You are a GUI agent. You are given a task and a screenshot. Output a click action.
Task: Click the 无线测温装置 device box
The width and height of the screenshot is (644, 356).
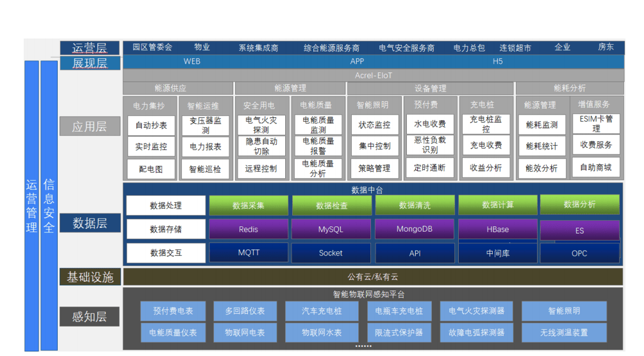[x=564, y=333]
